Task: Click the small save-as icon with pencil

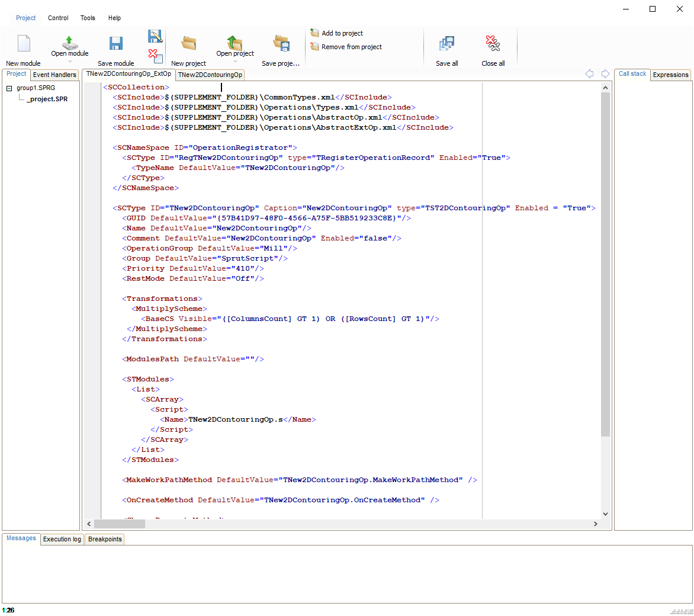Action: (x=155, y=36)
